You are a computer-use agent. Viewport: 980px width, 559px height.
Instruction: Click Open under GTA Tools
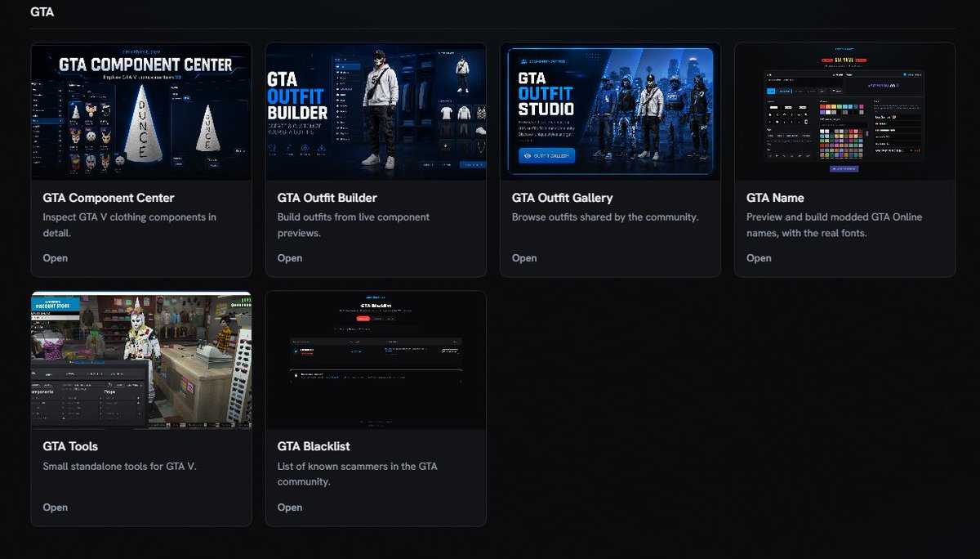click(x=56, y=508)
